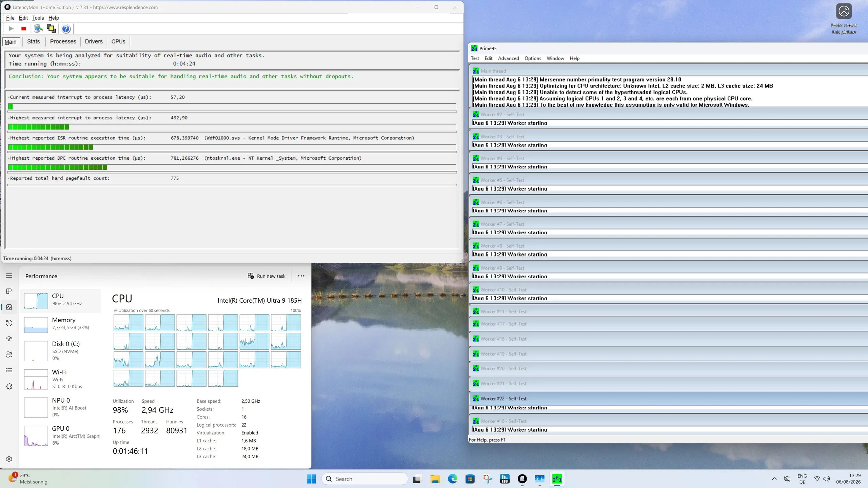The image size is (868, 488).
Task: Click the volume speaker icon in tray
Action: click(827, 479)
